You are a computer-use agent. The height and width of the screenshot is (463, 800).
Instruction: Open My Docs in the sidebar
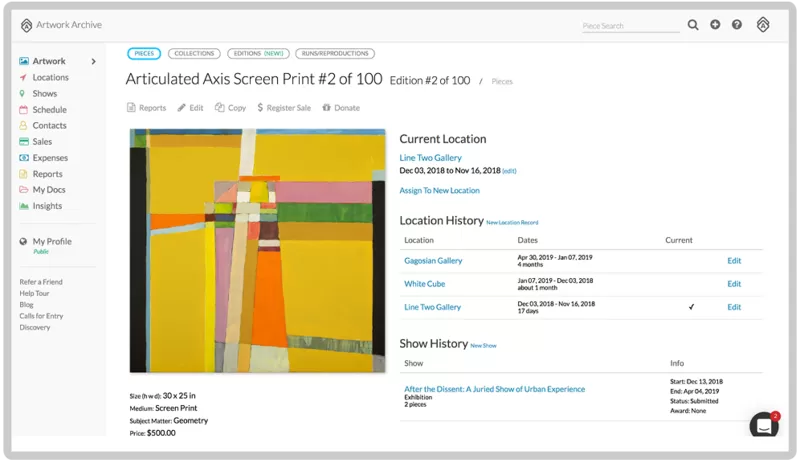[49, 190]
